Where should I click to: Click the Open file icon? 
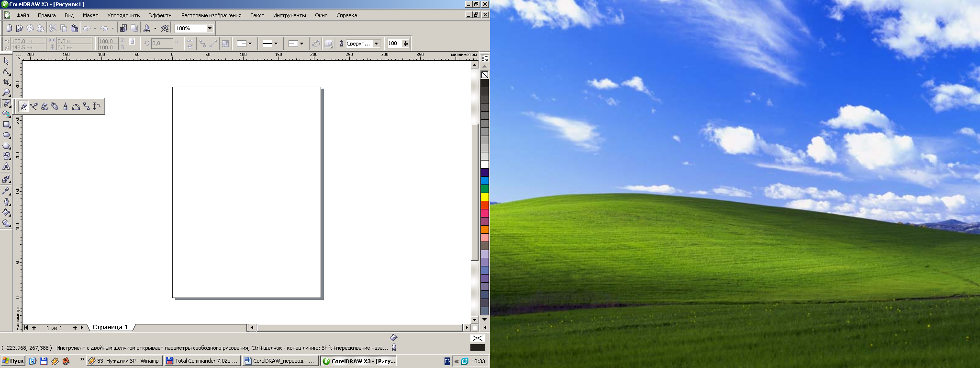(x=20, y=28)
